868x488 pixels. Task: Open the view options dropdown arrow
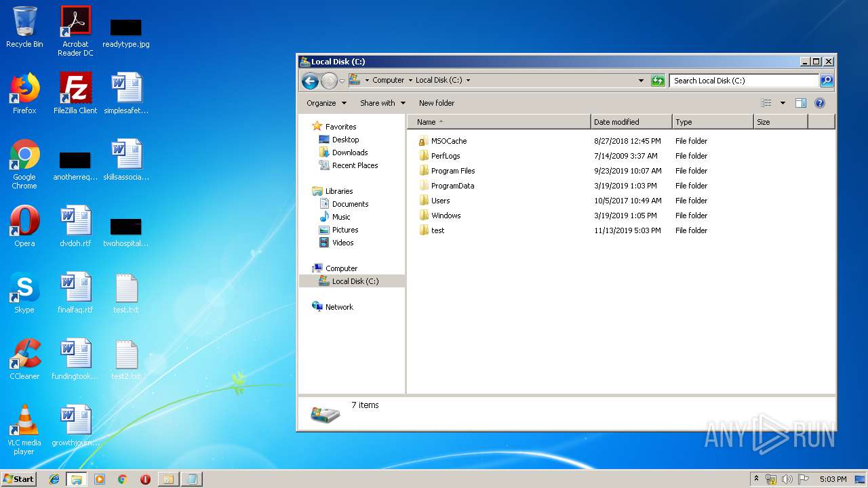tap(783, 103)
